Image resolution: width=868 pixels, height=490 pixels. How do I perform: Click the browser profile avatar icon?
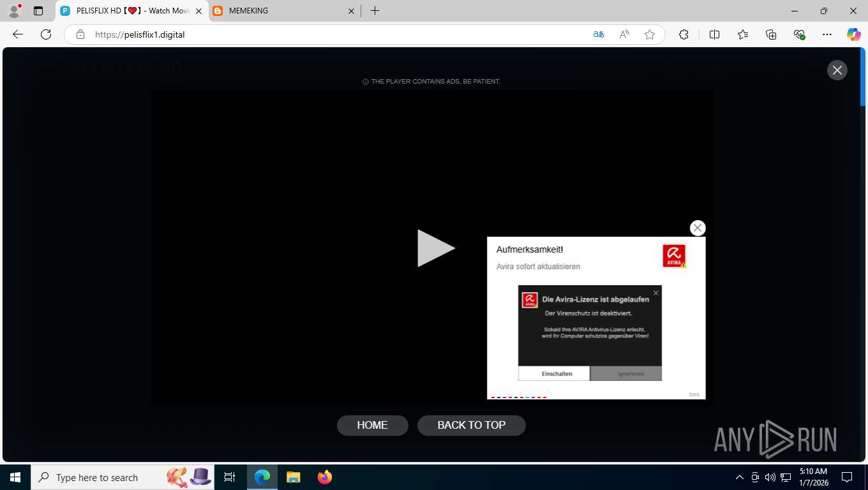[14, 11]
